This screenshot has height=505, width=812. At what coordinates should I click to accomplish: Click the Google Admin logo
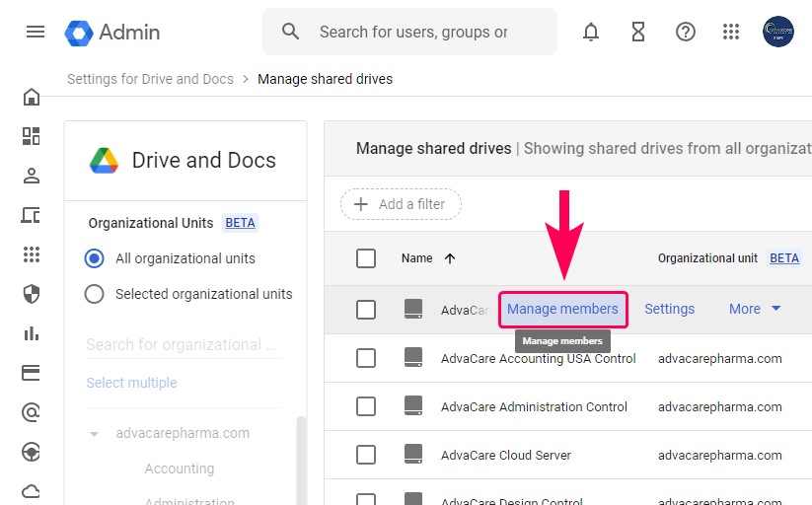112,33
